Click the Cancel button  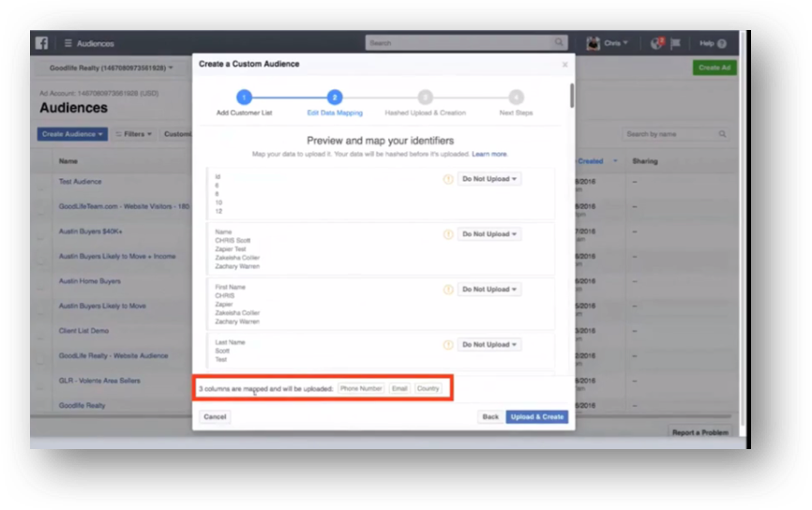[215, 417]
